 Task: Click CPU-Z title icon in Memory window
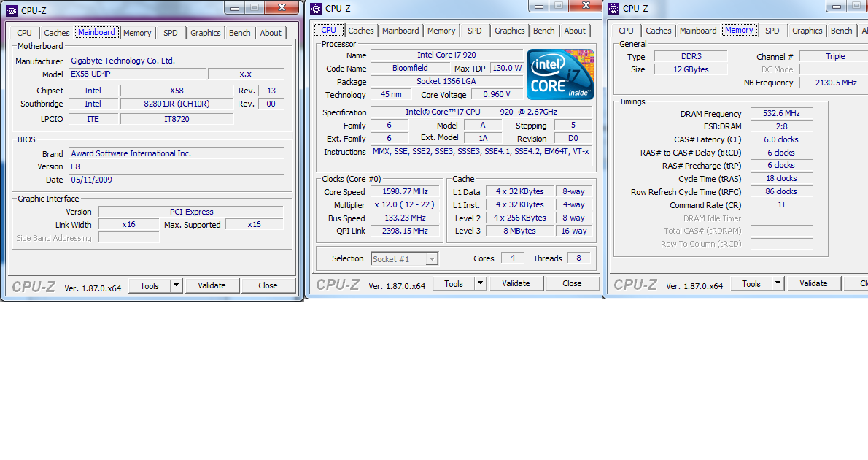613,9
